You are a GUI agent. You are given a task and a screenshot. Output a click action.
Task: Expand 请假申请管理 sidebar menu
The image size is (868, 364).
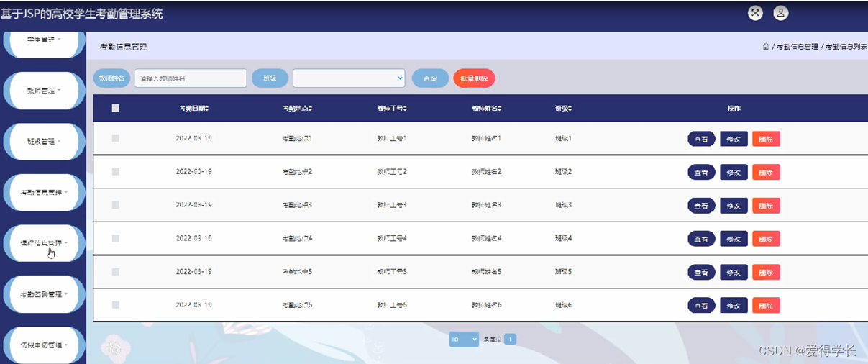point(44,345)
